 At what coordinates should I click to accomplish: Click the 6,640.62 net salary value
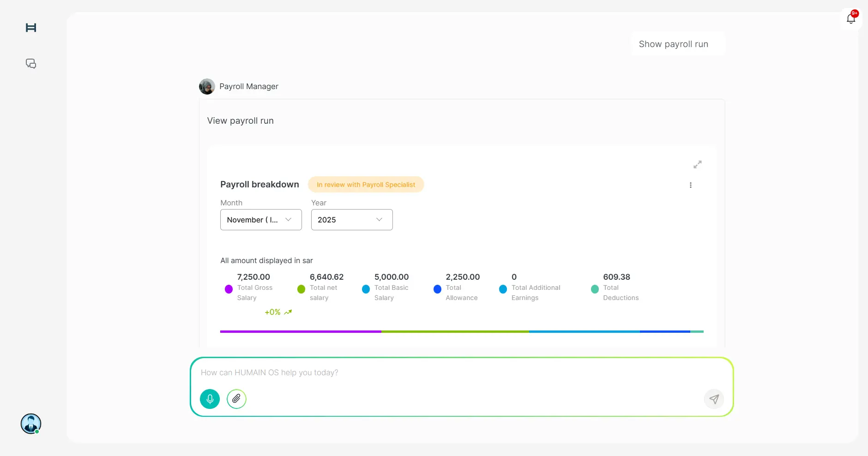tap(326, 277)
